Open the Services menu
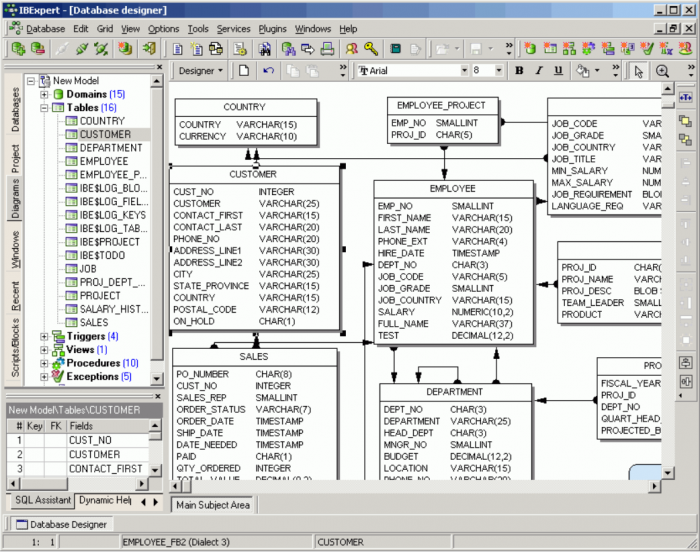This screenshot has width=700, height=552. tap(233, 29)
